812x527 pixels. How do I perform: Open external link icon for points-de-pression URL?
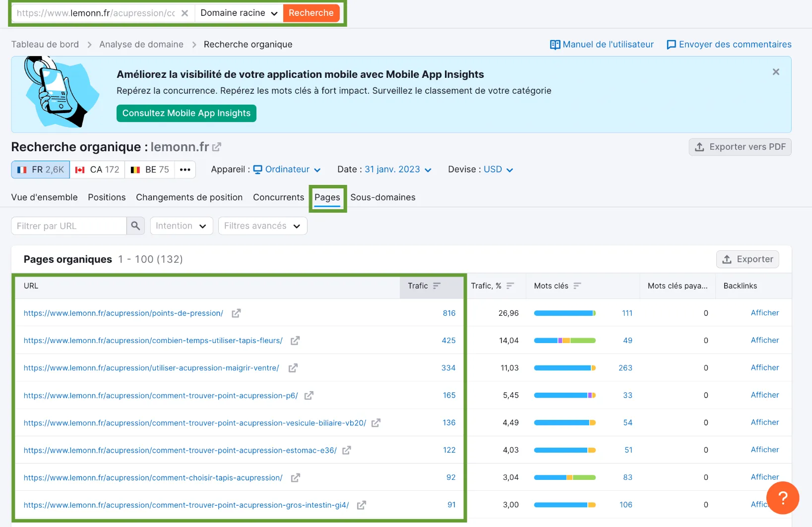[x=236, y=313]
